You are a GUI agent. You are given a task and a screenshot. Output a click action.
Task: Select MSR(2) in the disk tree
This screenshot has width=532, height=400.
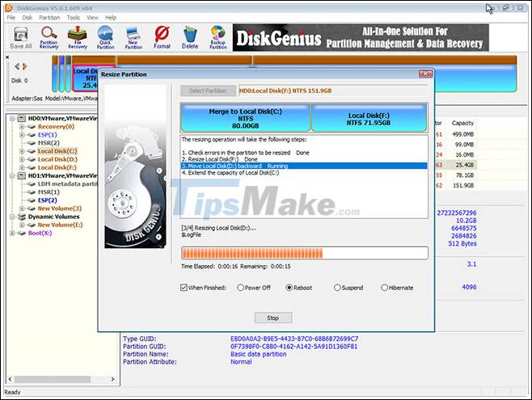click(49, 143)
